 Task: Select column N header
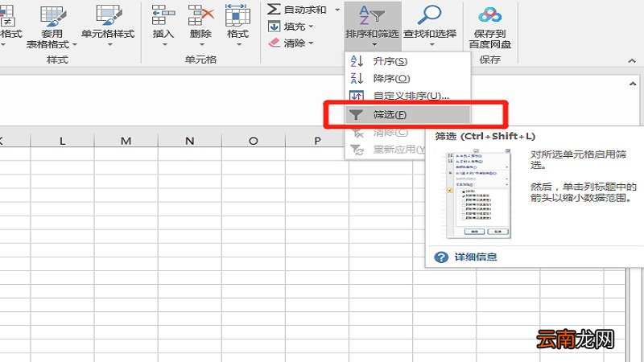pos(189,141)
